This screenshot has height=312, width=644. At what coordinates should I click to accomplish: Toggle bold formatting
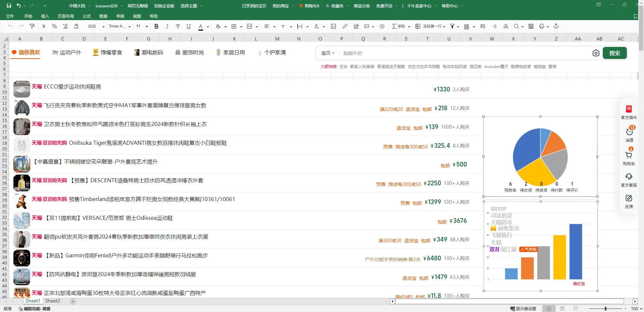156,26
